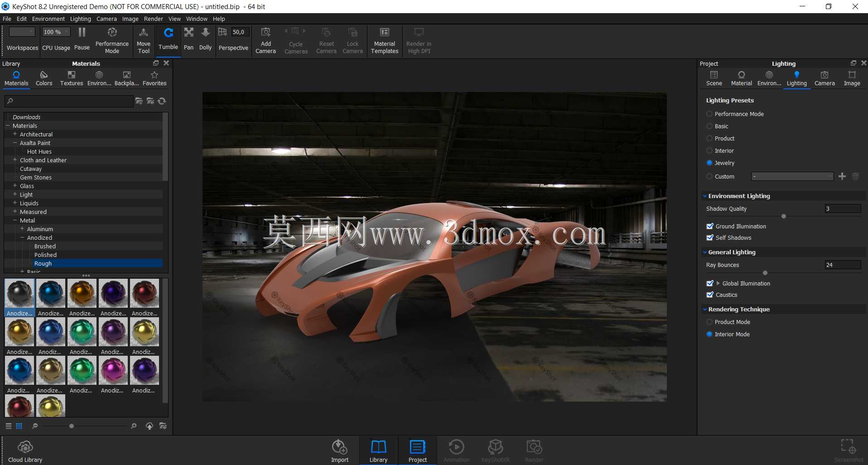Switch to the Camera project tab
Viewport: 868px width, 465px height.
tap(825, 78)
